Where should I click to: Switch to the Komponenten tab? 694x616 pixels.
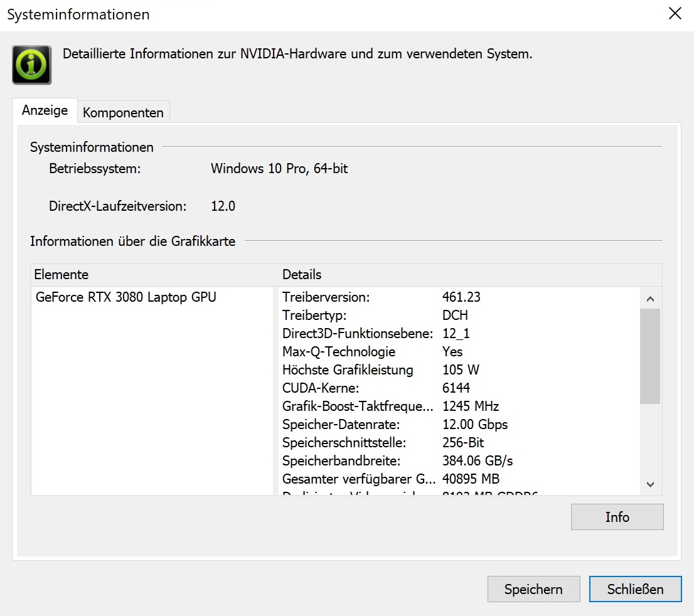pos(123,113)
